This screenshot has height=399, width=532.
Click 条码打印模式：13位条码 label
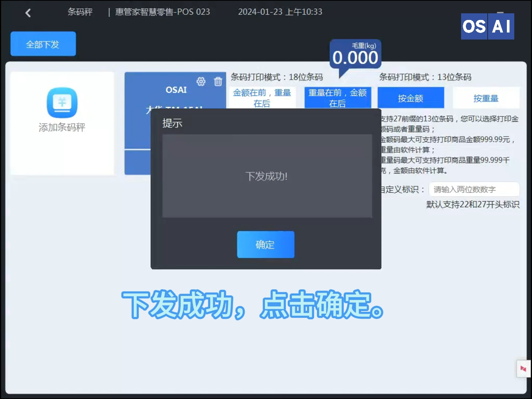425,77
